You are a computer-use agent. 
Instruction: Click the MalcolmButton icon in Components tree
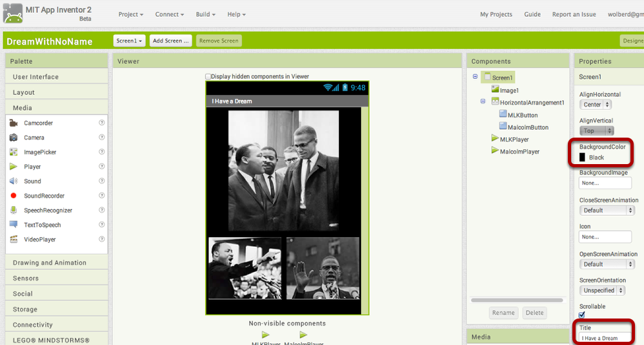pos(503,126)
